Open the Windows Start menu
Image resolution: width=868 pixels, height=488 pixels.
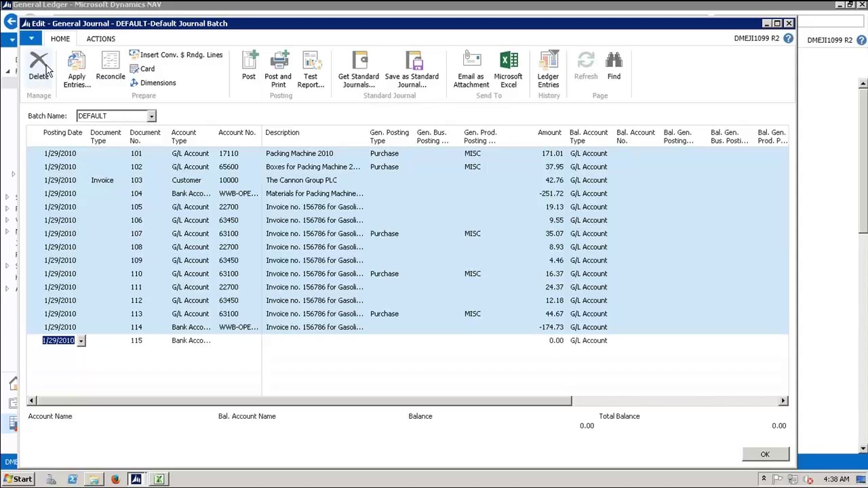tap(17, 479)
